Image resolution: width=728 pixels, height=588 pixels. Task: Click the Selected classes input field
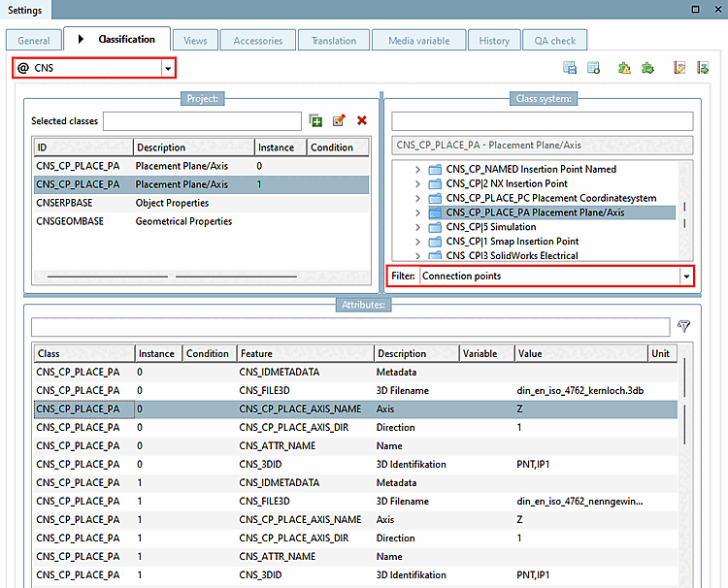(202, 121)
